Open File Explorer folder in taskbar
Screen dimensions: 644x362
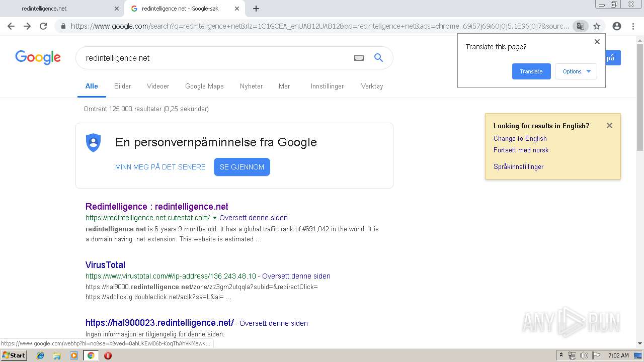pyautogui.click(x=57, y=355)
